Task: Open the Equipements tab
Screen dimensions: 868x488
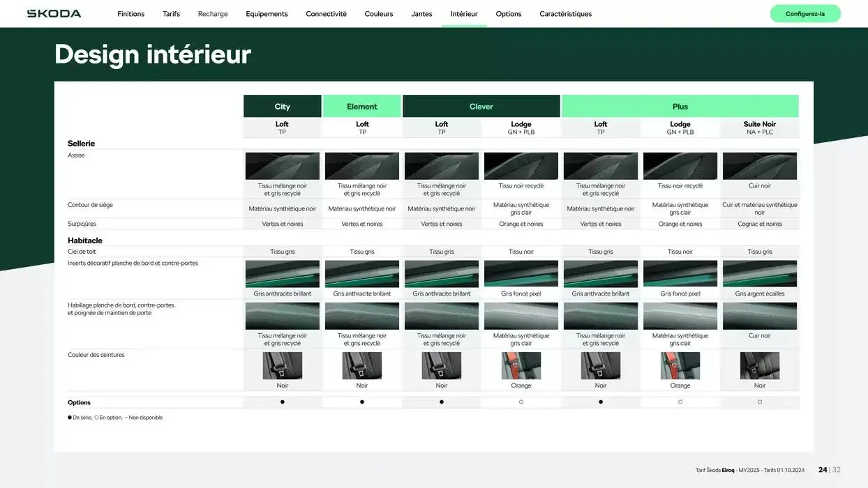Action: click(267, 14)
